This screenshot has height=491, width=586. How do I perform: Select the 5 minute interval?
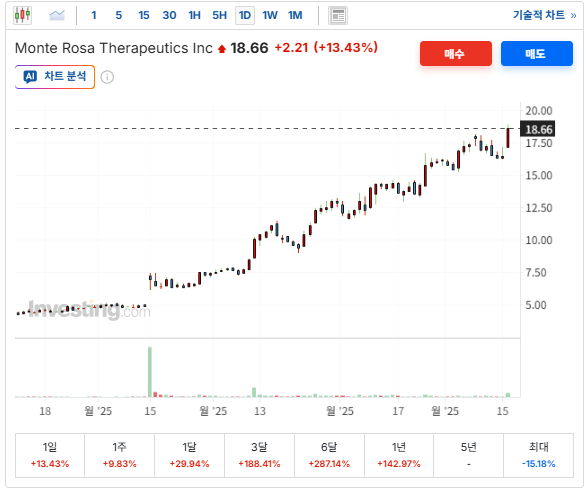118,15
